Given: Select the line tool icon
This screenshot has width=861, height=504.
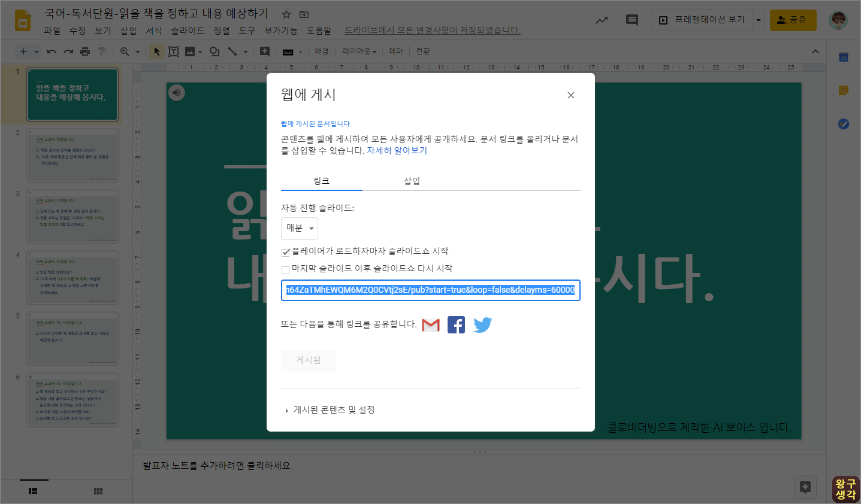Looking at the screenshot, I should coord(232,51).
